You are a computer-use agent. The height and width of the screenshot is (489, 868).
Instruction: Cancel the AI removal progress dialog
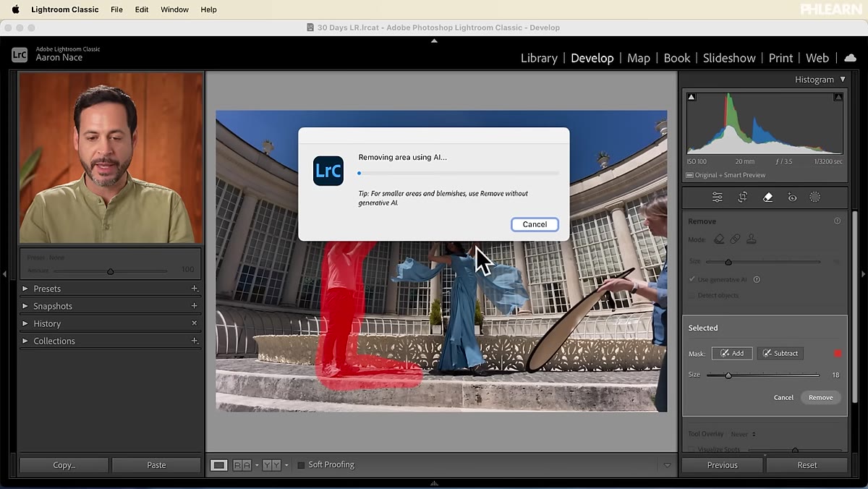[x=535, y=224]
